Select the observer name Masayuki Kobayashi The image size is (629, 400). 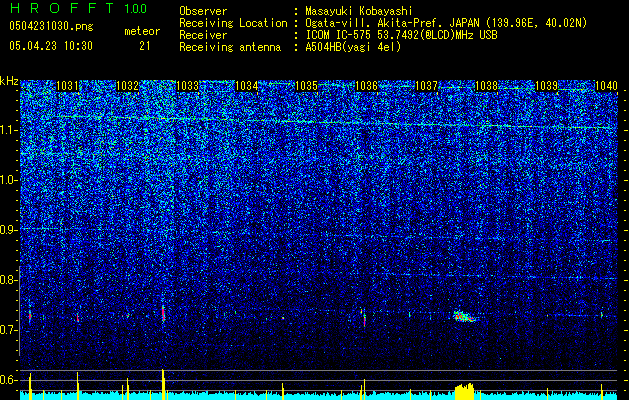(x=358, y=11)
